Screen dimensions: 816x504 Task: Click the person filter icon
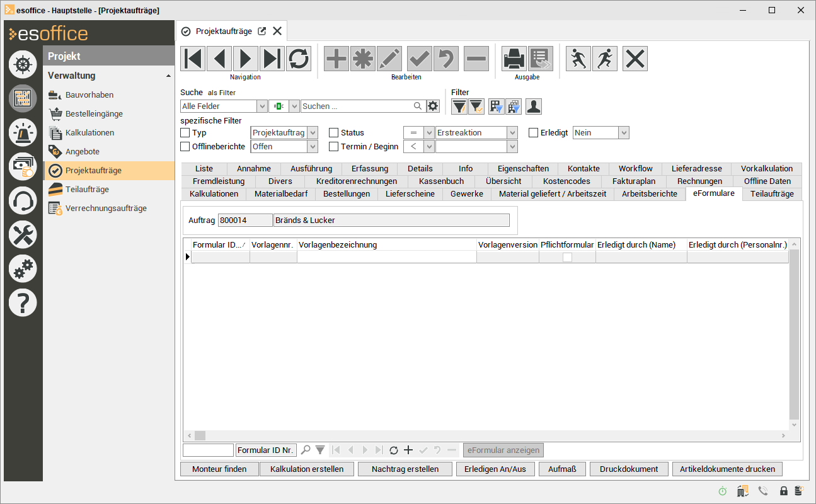pyautogui.click(x=534, y=106)
